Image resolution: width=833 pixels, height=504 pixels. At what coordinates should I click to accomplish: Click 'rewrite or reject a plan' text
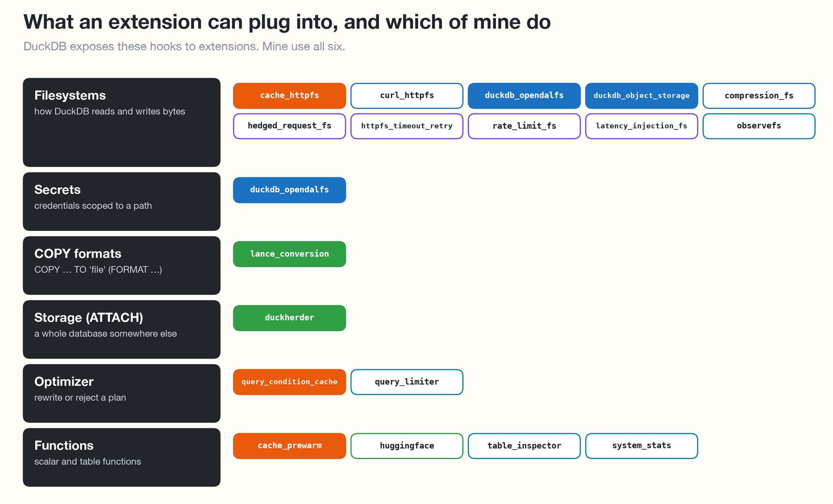tap(80, 398)
